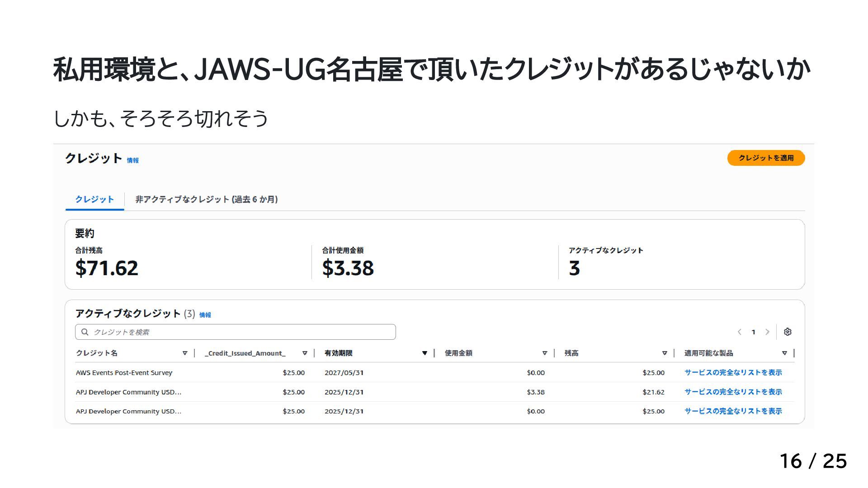Click search magnifier in credit search box
This screenshot has height=488, width=868.
(x=85, y=332)
